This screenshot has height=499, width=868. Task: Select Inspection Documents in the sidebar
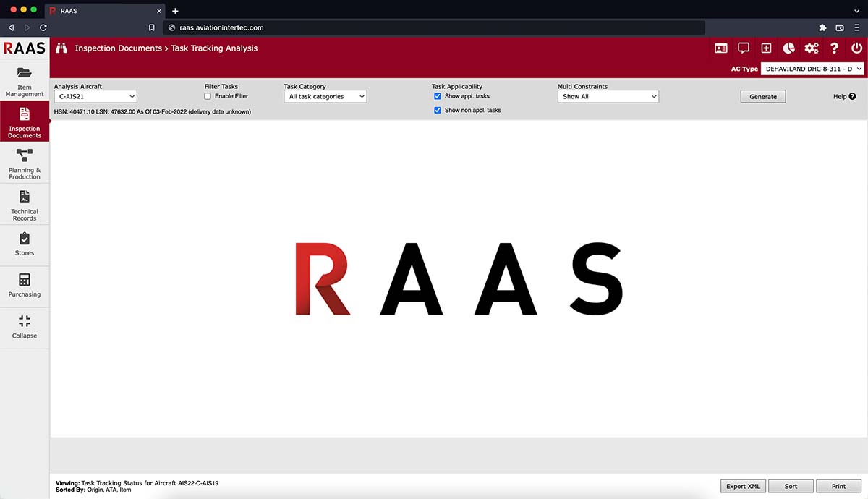click(x=25, y=121)
